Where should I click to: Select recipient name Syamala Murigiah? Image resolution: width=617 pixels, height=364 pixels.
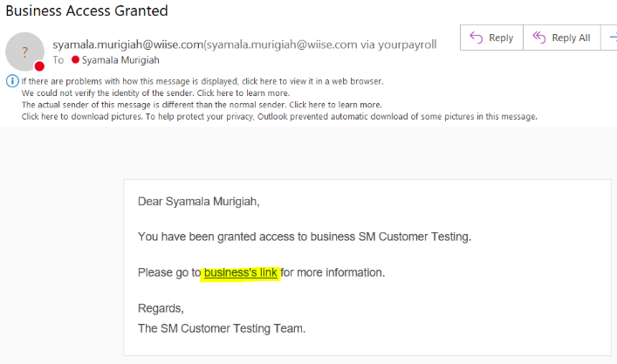(x=120, y=60)
